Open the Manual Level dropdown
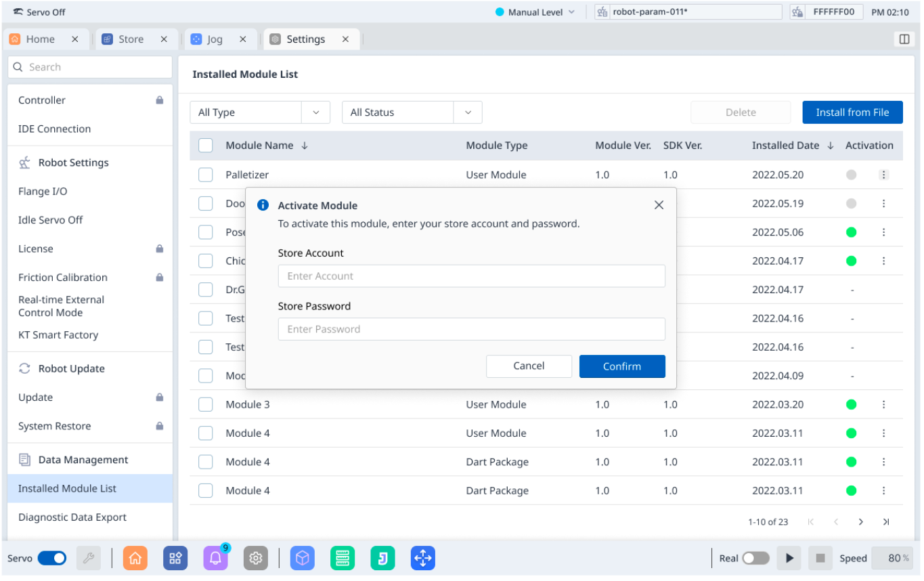Viewport: 924px width, 581px height. point(535,12)
